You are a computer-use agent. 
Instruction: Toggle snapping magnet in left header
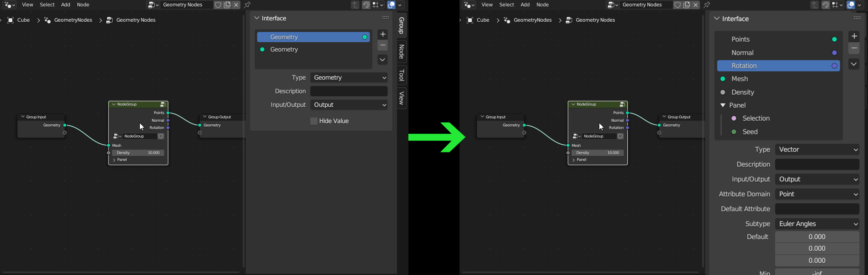[366, 5]
